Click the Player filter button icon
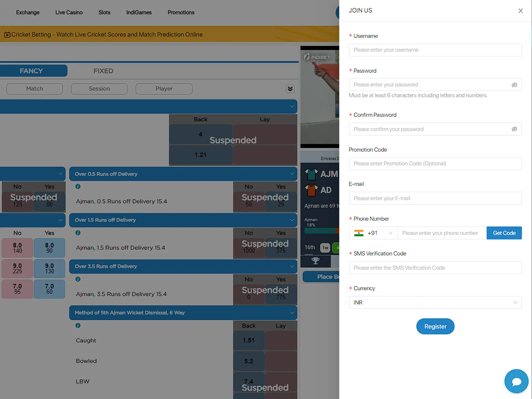Screen dimensions: 532x399 point(164,88)
